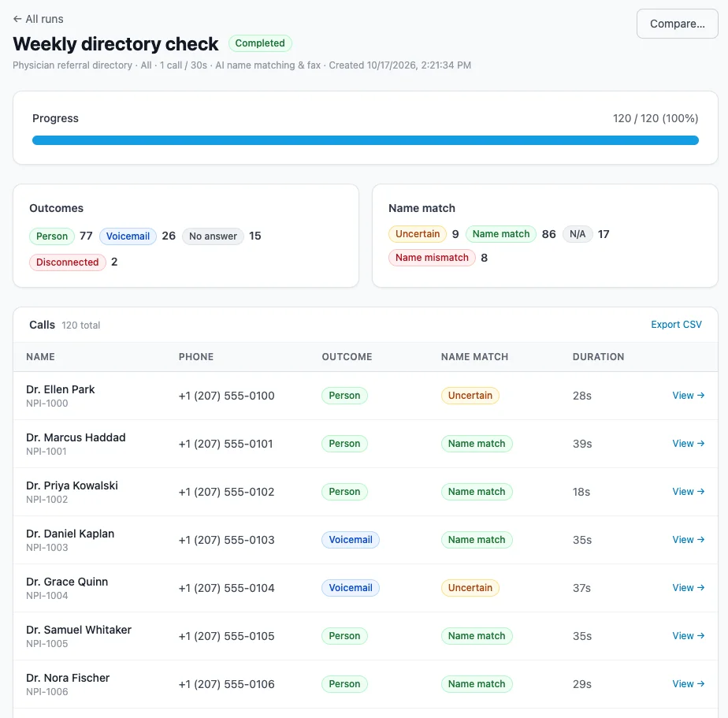View call details for Dr. Nora Fischer
Image resolution: width=728 pixels, height=718 pixels.
689,684
